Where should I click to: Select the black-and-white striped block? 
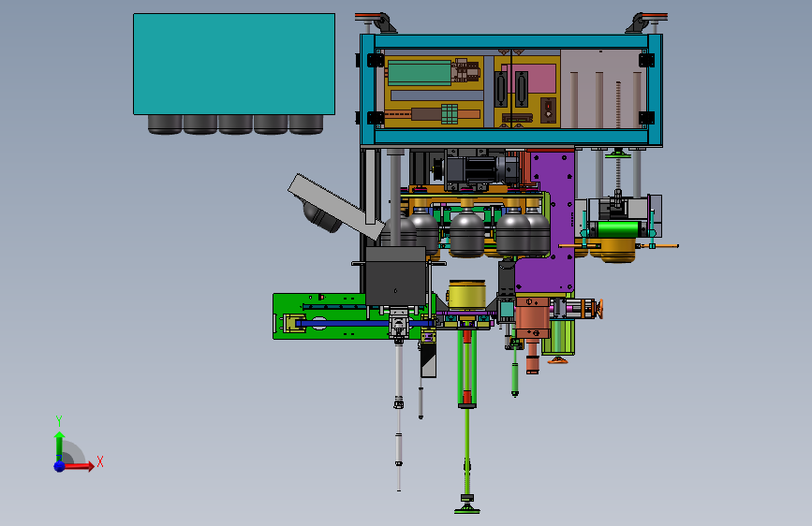pyautogui.click(x=428, y=359)
